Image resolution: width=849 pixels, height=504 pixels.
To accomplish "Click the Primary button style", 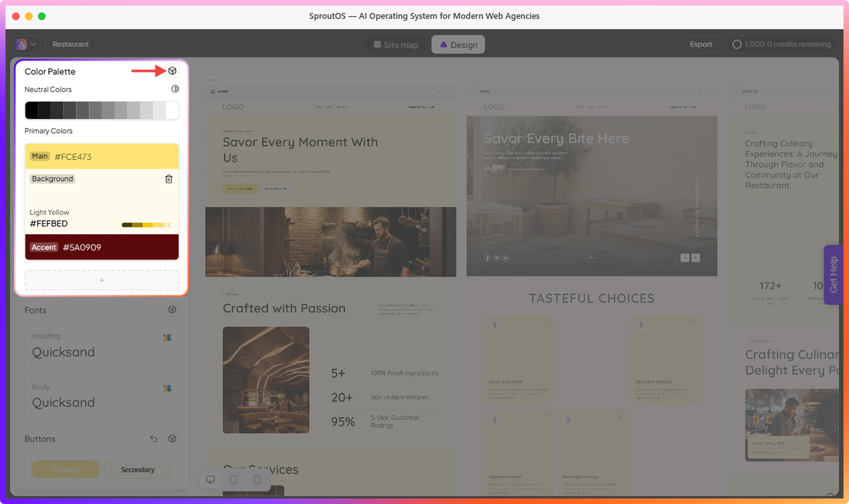I will point(65,469).
